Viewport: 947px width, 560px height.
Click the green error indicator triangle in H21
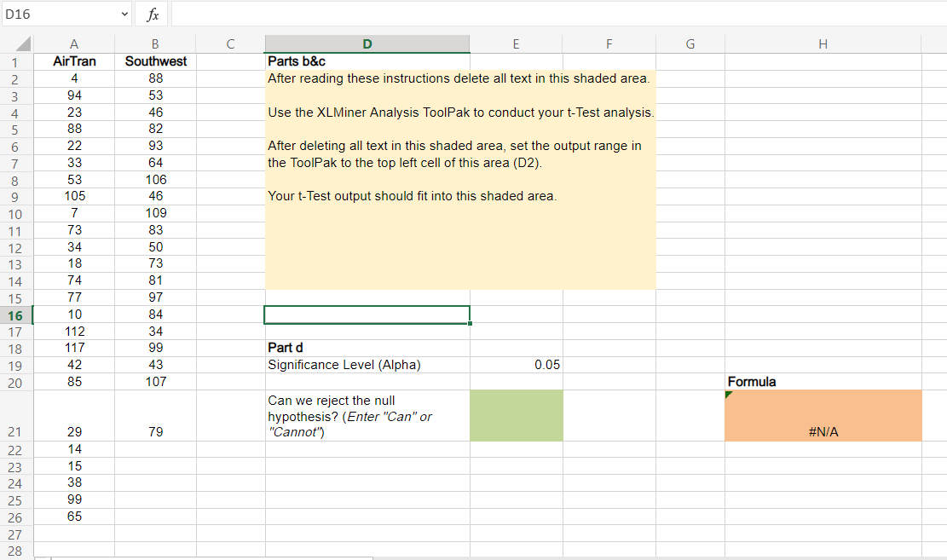[x=729, y=395]
